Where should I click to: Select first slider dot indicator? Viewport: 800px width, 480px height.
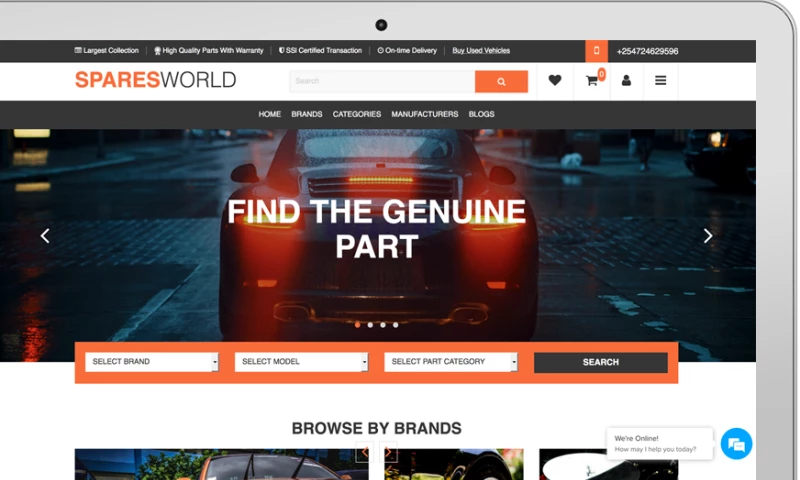coord(358,325)
